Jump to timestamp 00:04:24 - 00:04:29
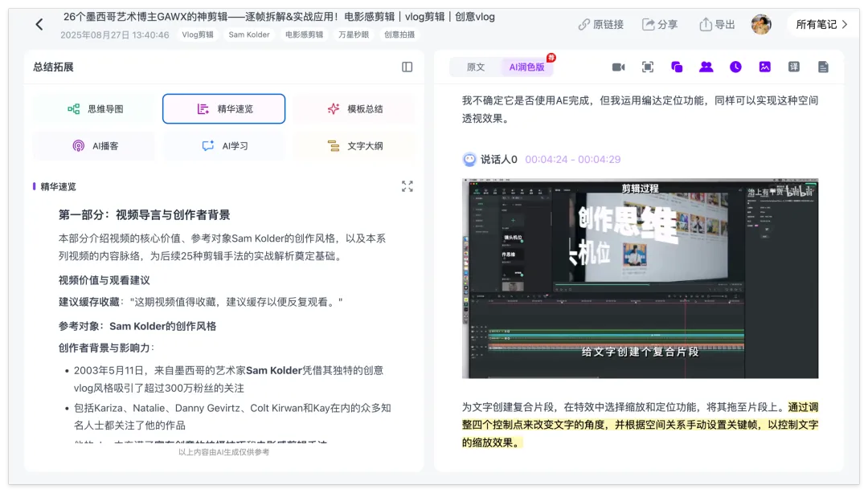 [x=573, y=159]
